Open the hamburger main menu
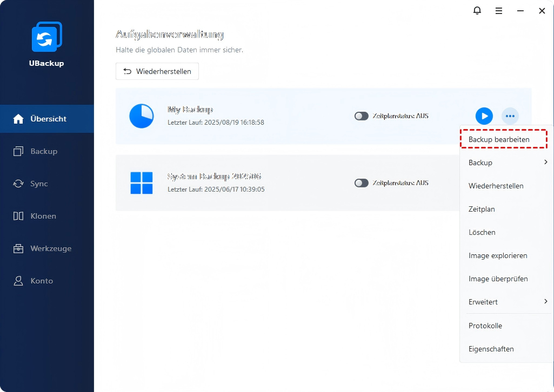The width and height of the screenshot is (554, 392). [x=499, y=10]
